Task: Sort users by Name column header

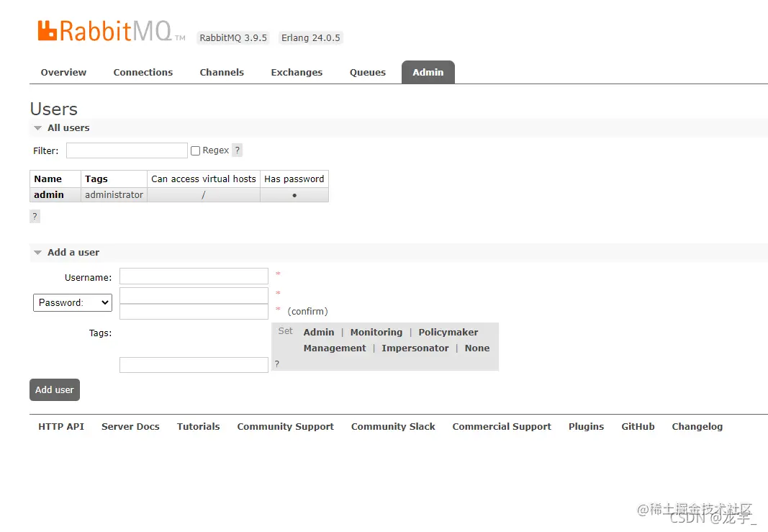Action: click(48, 179)
